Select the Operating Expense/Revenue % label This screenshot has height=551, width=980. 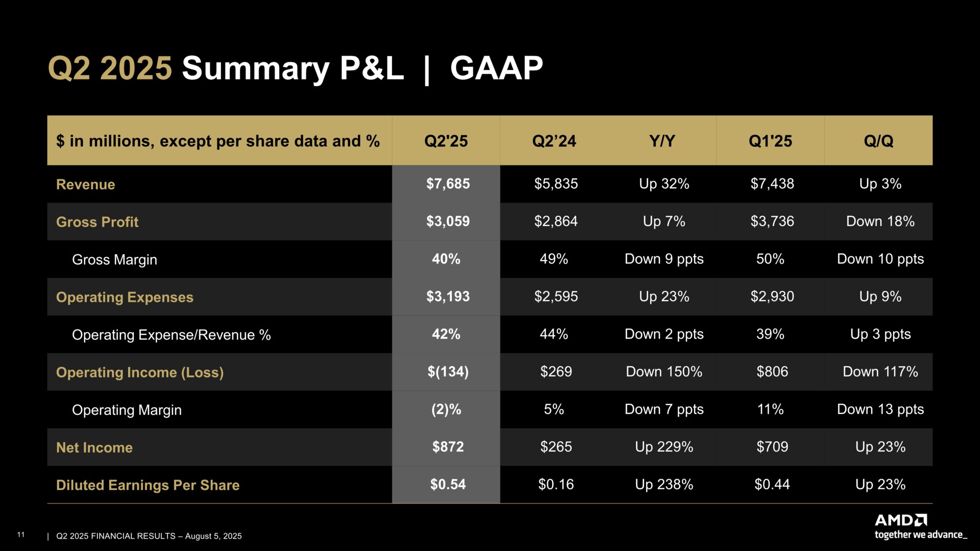pos(171,335)
